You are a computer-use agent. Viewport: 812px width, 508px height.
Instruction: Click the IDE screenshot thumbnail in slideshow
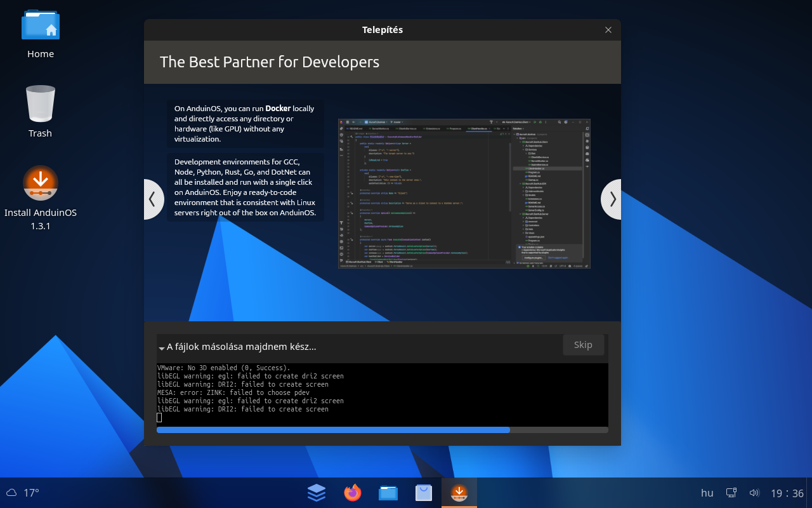(x=464, y=193)
